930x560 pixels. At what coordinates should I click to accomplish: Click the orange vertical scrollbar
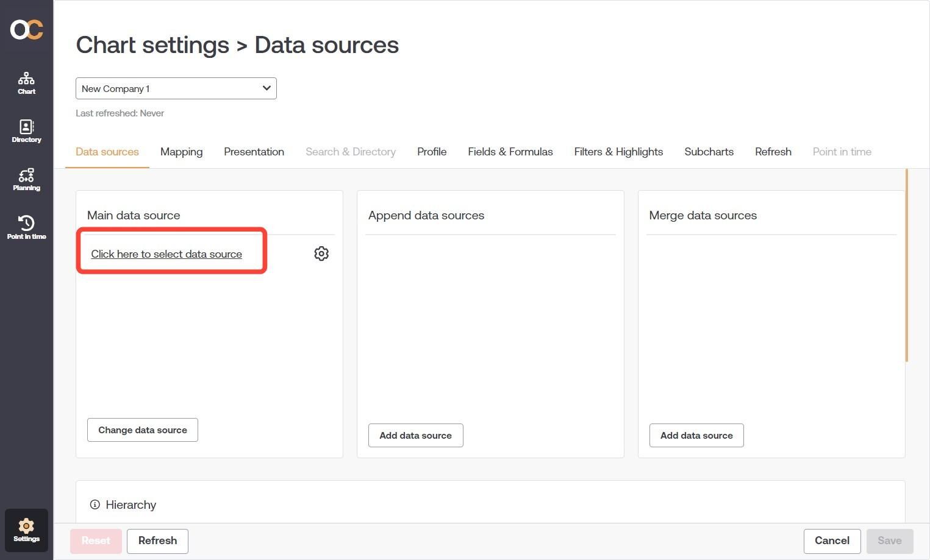tap(907, 265)
